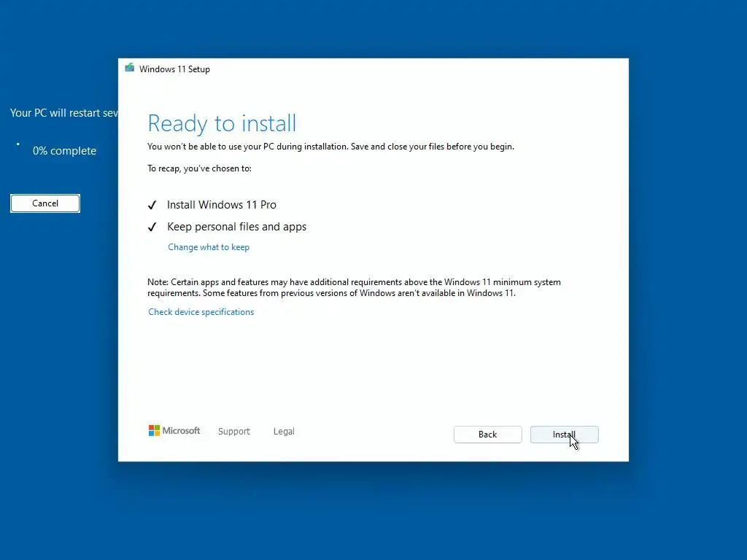
Task: Click the Install button
Action: click(x=564, y=435)
